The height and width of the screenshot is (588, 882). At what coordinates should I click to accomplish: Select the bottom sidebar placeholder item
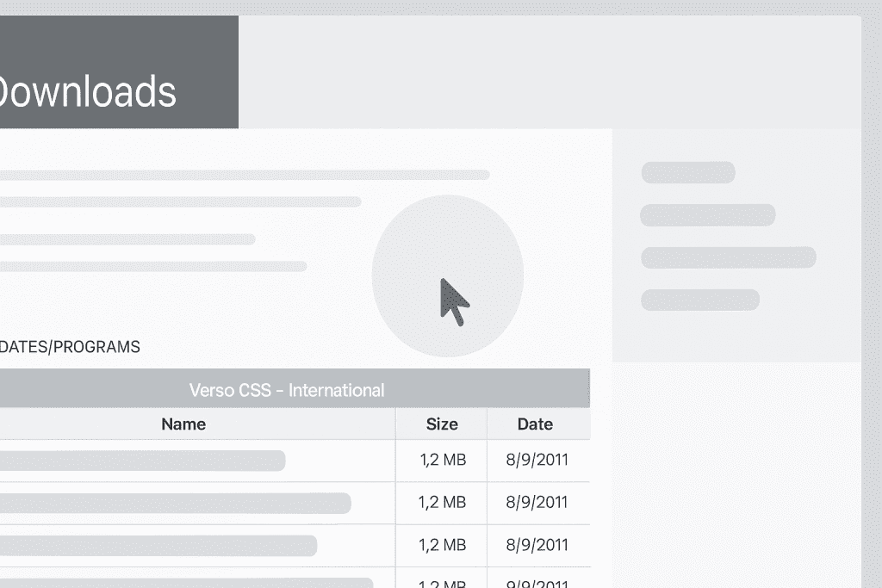click(x=699, y=300)
